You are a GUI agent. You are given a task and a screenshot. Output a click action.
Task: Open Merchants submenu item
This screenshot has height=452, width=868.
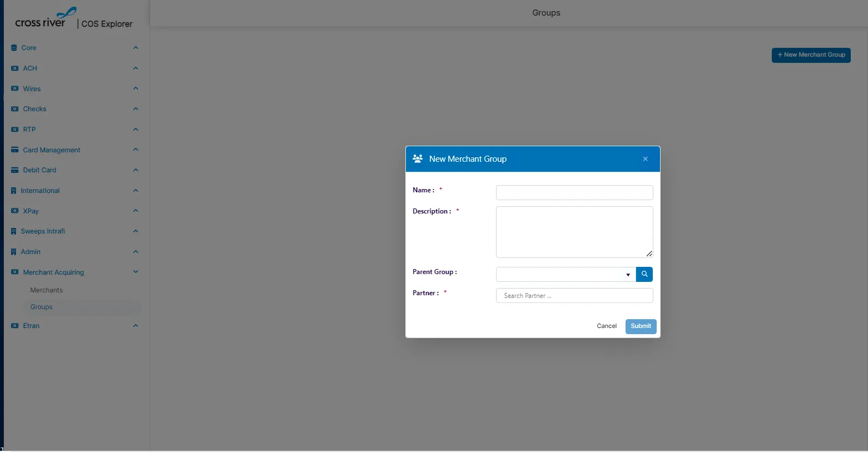click(x=47, y=290)
